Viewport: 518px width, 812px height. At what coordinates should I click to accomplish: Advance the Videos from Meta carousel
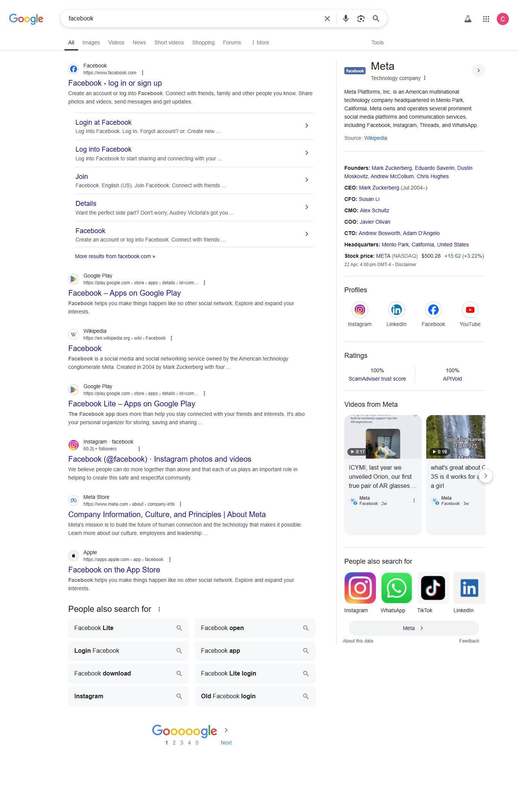pos(486,476)
